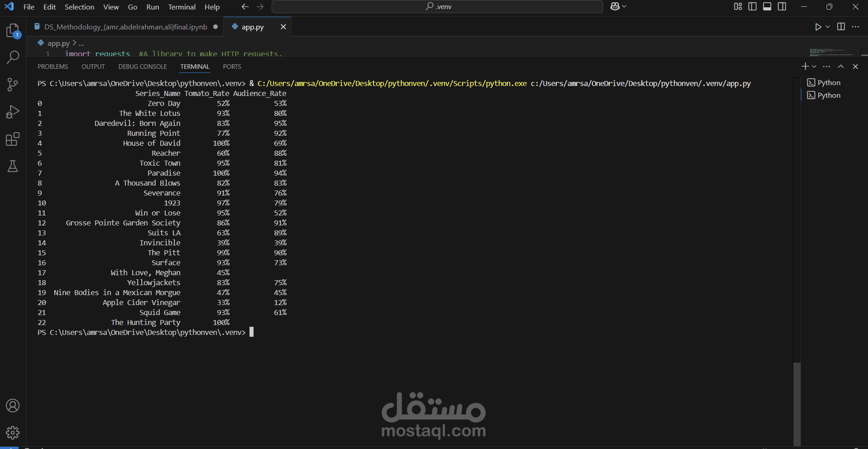Image resolution: width=868 pixels, height=449 pixels.
Task: Toggle the secondary side bar
Action: tap(782, 6)
